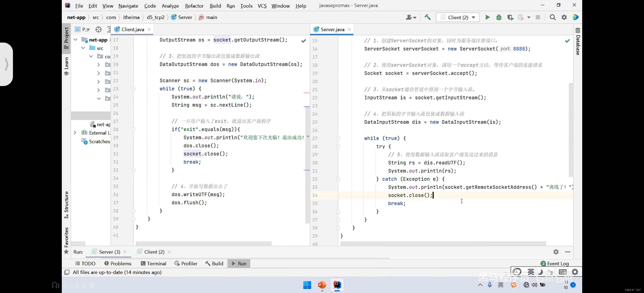Toggle the Favorites tool window
The image size is (644, 293).
pos(66,240)
